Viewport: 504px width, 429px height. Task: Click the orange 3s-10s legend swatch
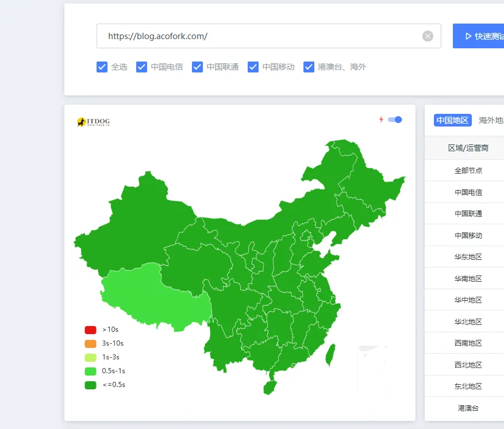coord(90,344)
